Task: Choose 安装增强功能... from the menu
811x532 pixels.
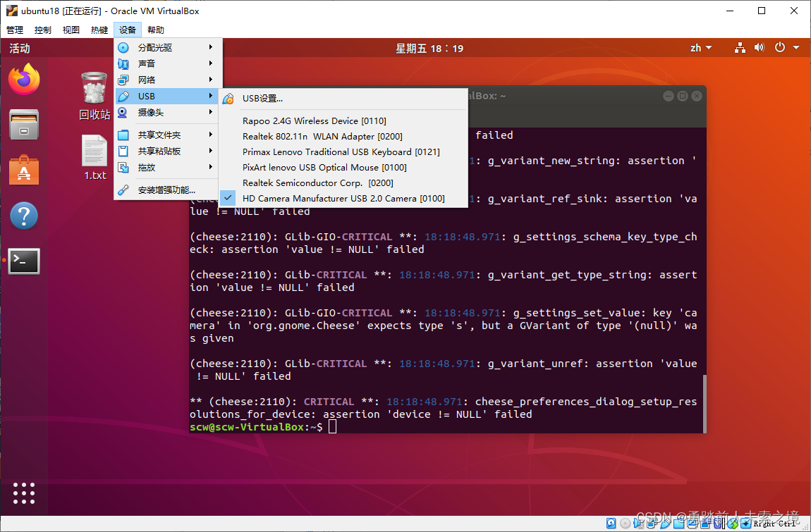Action: coord(168,190)
